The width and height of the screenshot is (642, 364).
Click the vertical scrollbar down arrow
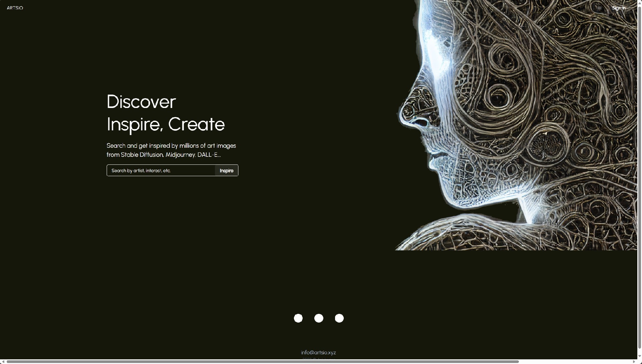[x=640, y=357]
